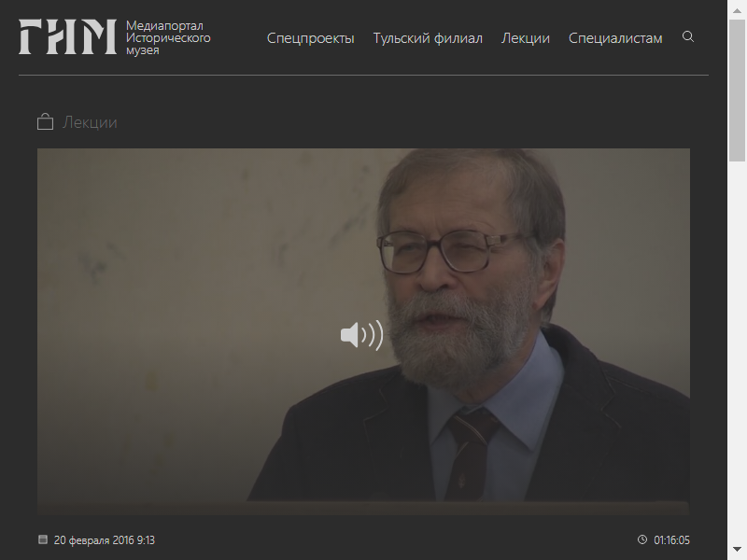Toggle the speaker sound icon on video
The width and height of the screenshot is (747, 560).
tap(362, 335)
